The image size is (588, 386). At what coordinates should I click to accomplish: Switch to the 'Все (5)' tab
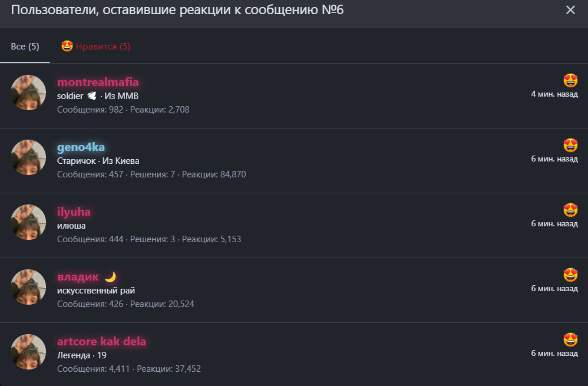point(25,46)
